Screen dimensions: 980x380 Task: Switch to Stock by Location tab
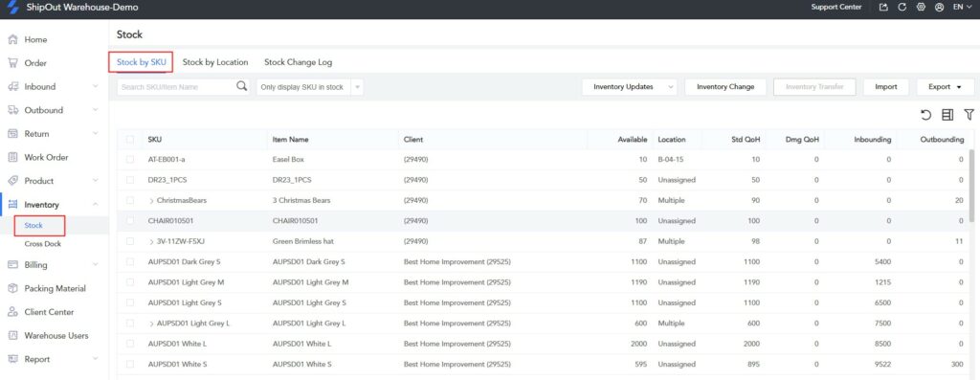215,62
